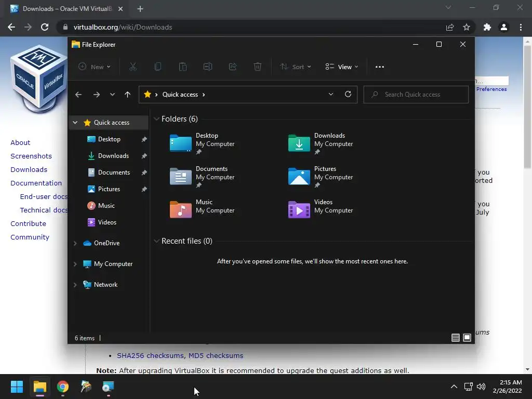Switch to details view in status bar
The height and width of the screenshot is (399, 532).
pyautogui.click(x=455, y=338)
